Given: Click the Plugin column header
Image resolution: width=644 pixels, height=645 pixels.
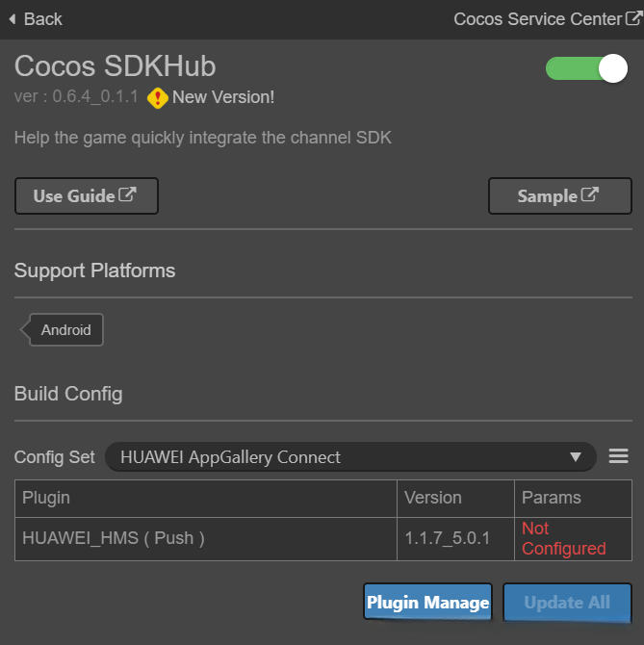Looking at the screenshot, I should click(206, 498).
